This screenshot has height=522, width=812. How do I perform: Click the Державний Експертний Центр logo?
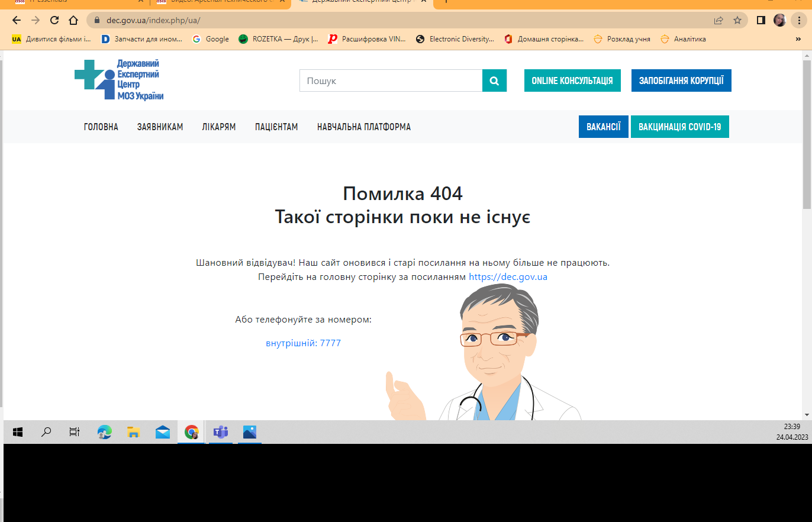pyautogui.click(x=119, y=80)
